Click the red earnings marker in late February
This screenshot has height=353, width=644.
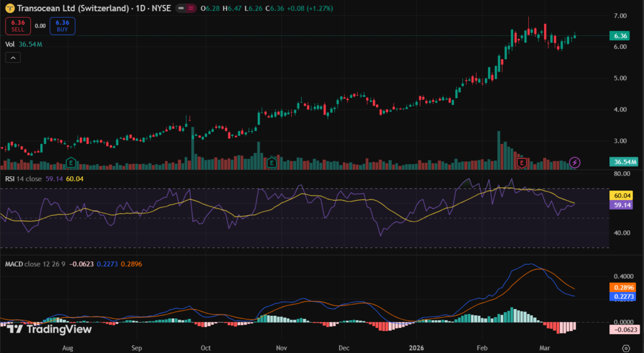[521, 162]
